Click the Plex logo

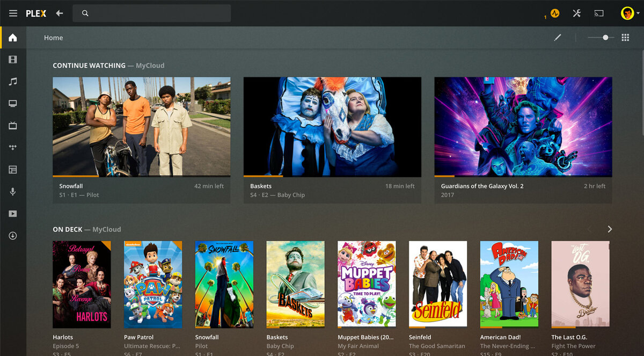click(x=36, y=13)
